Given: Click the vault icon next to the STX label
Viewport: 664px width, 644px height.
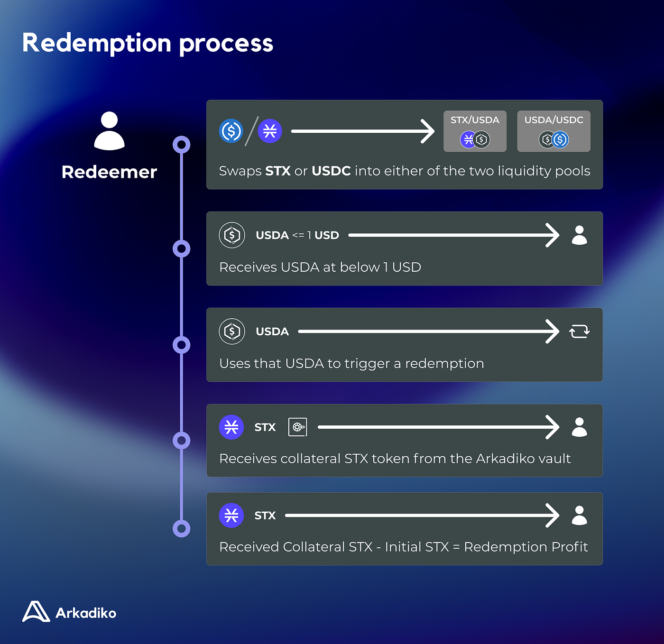Looking at the screenshot, I should coord(298,427).
